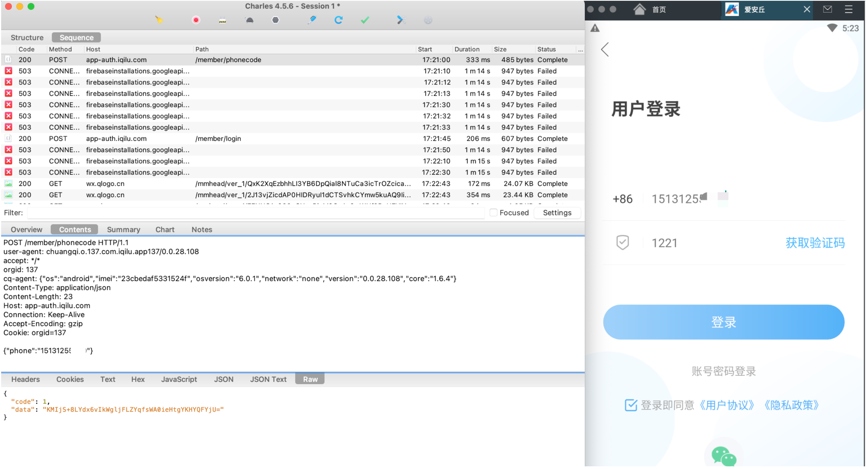Screen dimensions: 868x469
Task: Open the Notes tab
Action: click(x=202, y=230)
